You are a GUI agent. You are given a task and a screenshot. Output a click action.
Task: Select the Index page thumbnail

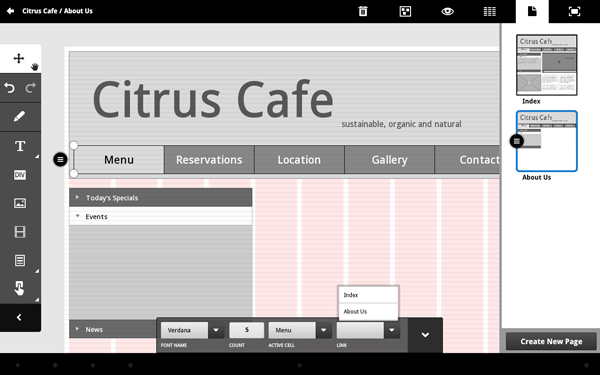tap(546, 65)
